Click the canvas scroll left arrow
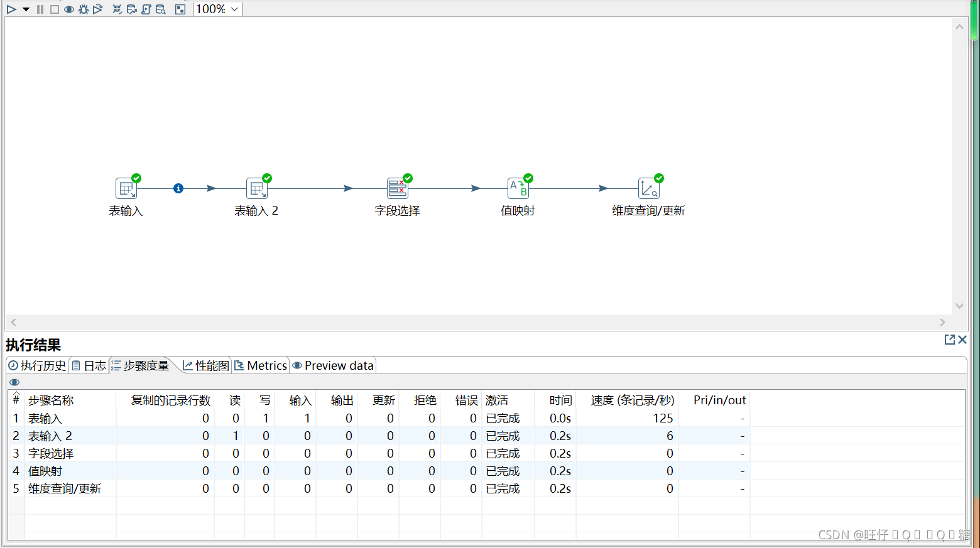This screenshot has height=548, width=980. (x=14, y=322)
